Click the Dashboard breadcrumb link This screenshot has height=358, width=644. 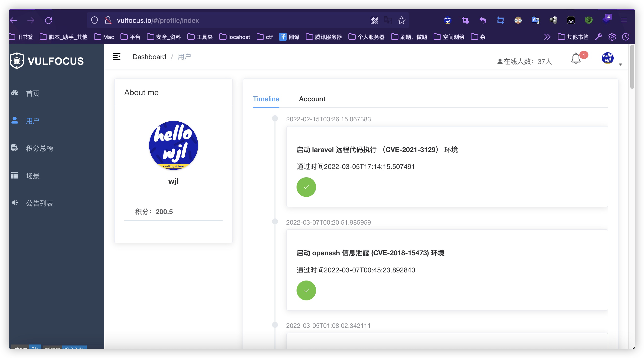point(150,57)
